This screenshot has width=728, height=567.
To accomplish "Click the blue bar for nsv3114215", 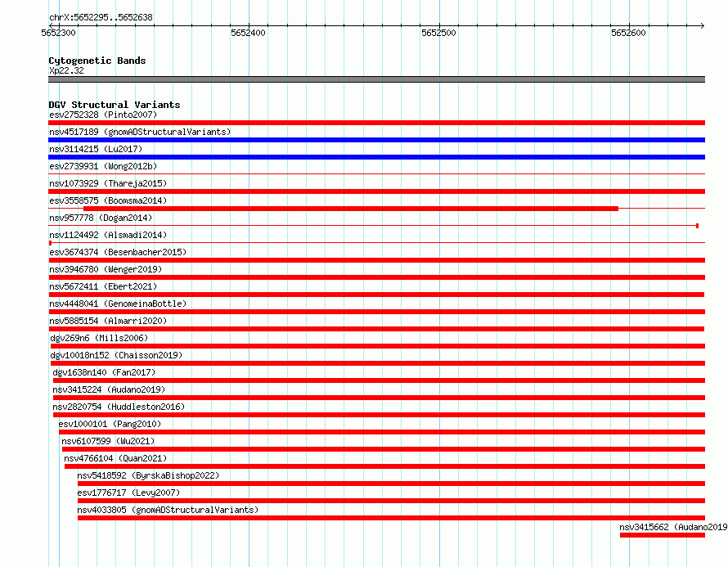I will point(376,157).
